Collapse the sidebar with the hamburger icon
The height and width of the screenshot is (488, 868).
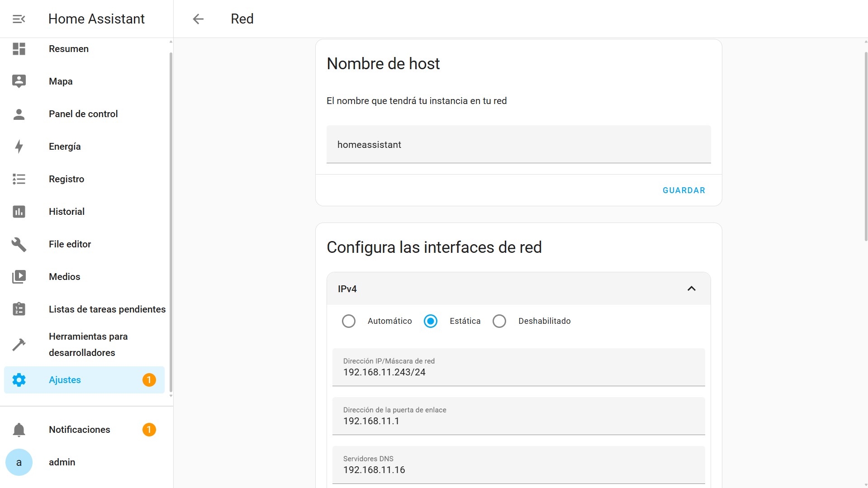[x=19, y=19]
